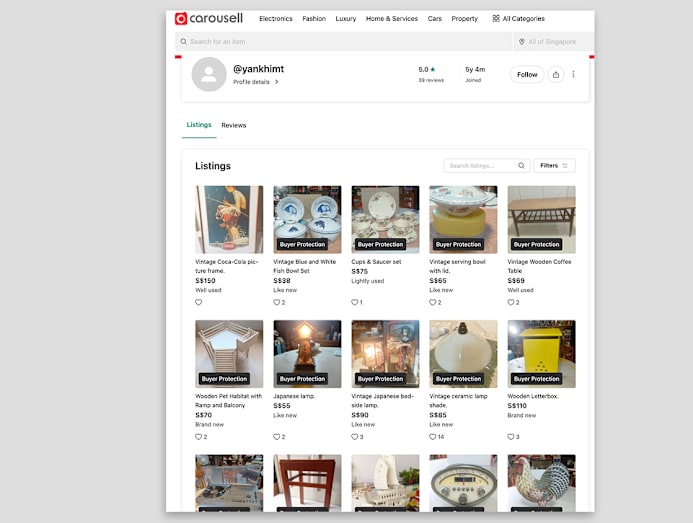Like the Vintage Coca-Cola picture frame listing
693x523 pixels.
[198, 302]
